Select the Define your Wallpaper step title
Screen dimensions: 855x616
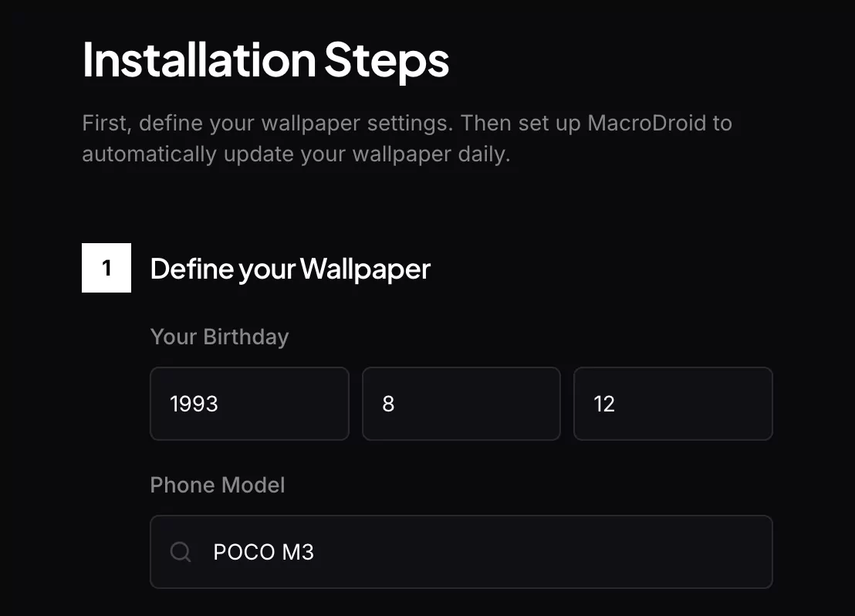pos(290,269)
